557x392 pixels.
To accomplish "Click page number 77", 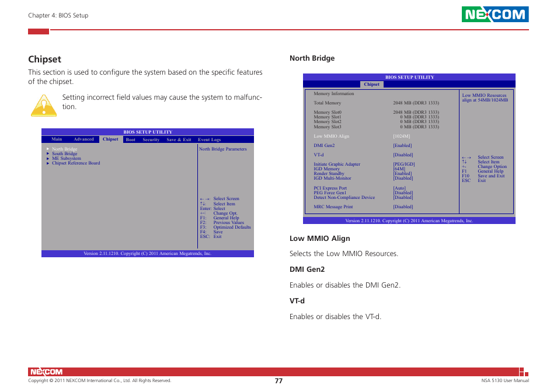I will [279, 381].
